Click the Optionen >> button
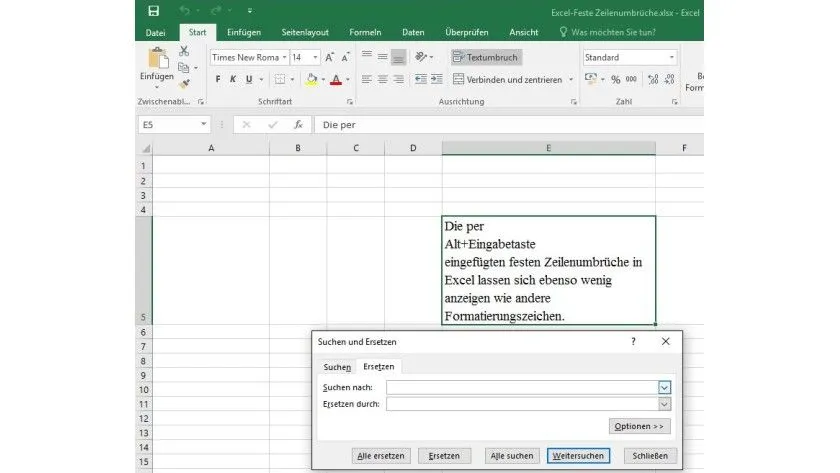The height and width of the screenshot is (473, 840). pos(639,426)
